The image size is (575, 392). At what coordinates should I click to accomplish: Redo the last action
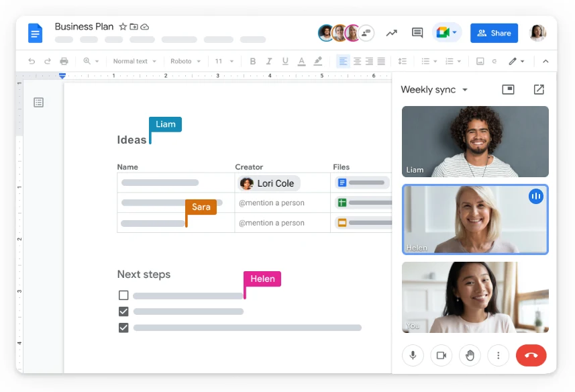tap(48, 61)
